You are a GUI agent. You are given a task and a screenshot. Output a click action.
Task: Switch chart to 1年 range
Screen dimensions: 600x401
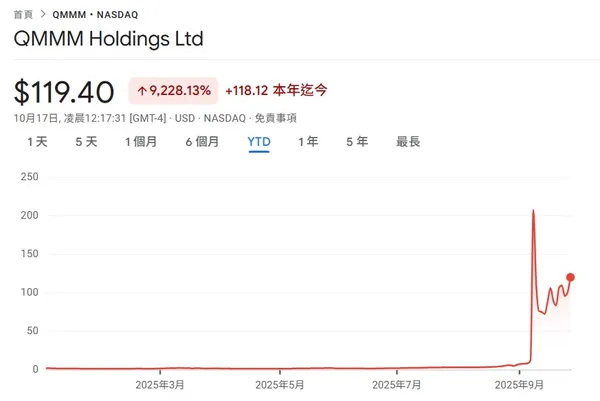[308, 142]
